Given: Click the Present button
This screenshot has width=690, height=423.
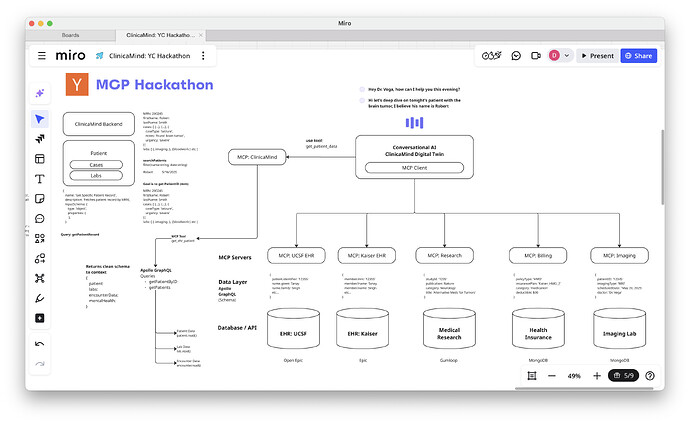Looking at the screenshot, I should 597,56.
